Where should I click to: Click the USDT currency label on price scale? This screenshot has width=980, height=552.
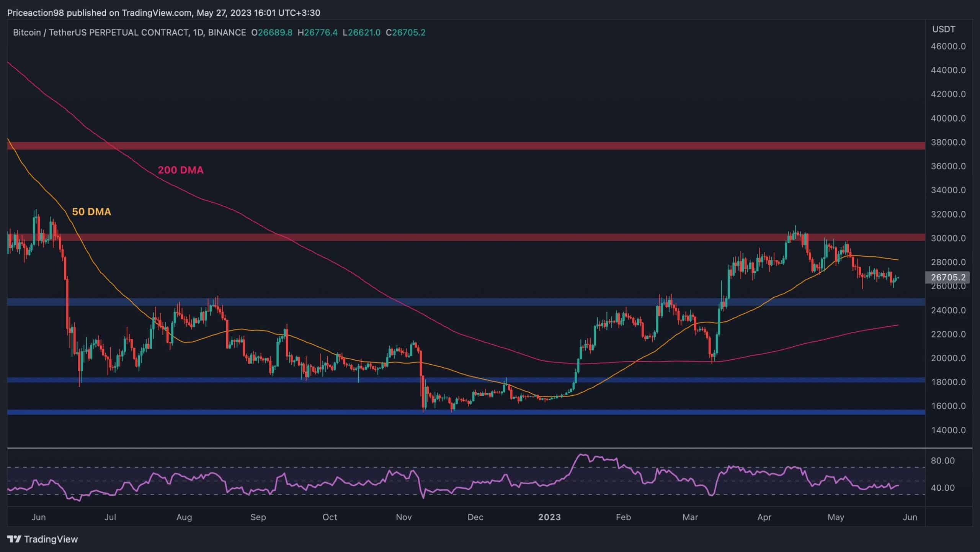tap(944, 29)
